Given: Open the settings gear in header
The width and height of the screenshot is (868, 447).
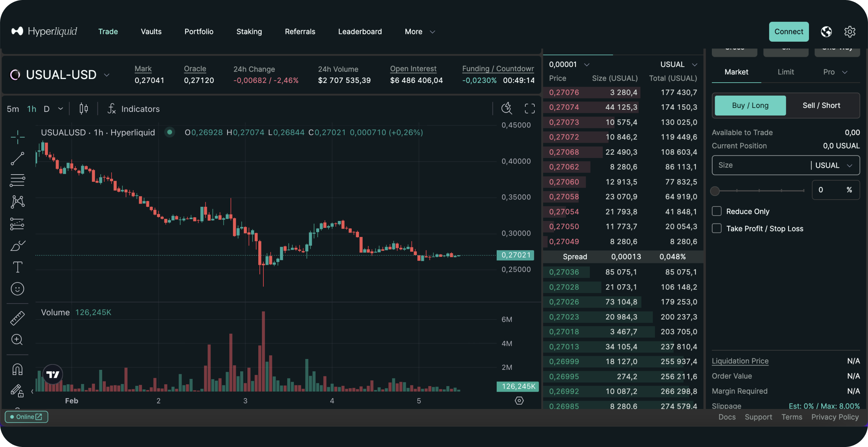Looking at the screenshot, I should tap(850, 32).
